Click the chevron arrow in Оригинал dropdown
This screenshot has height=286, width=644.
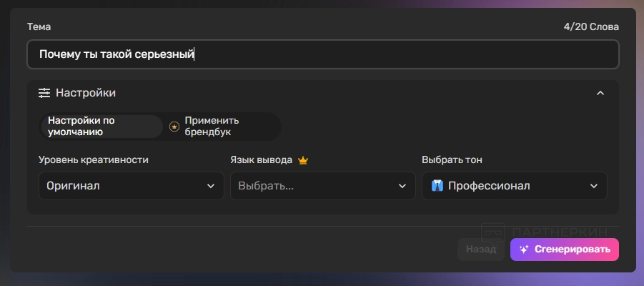point(210,186)
